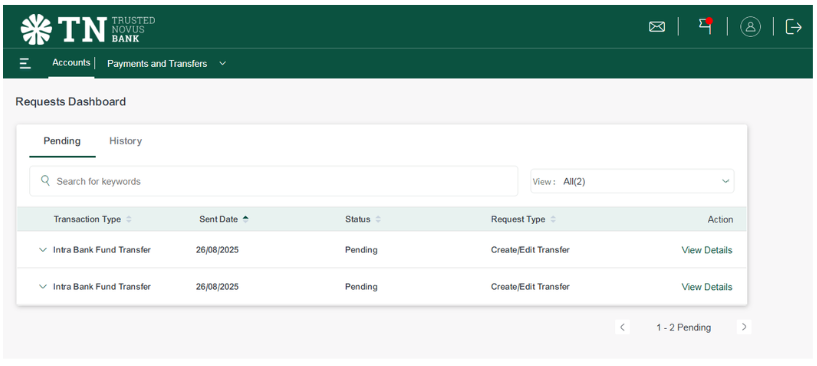Image resolution: width=817 pixels, height=366 pixels.
Task: Click the logout icon
Action: pos(793,27)
